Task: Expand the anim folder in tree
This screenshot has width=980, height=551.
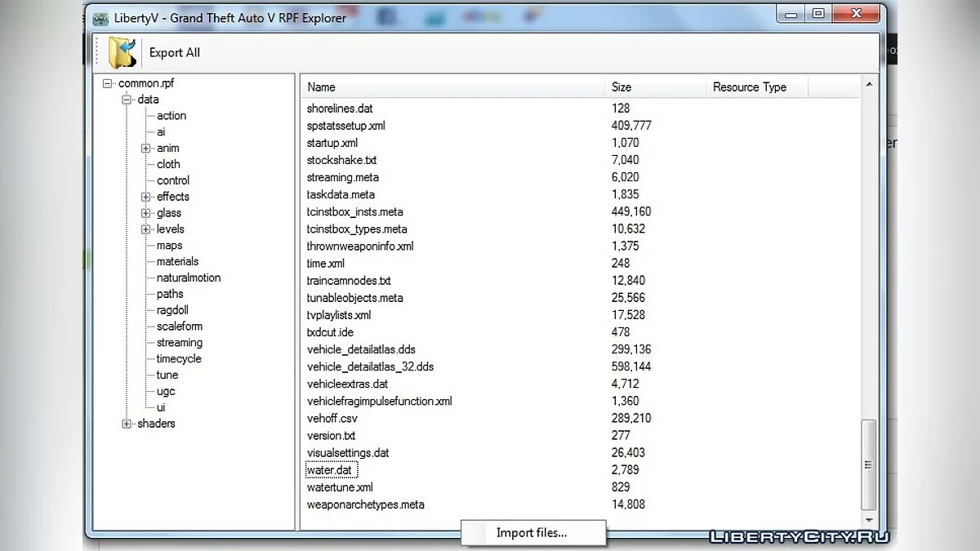Action: pos(146,149)
